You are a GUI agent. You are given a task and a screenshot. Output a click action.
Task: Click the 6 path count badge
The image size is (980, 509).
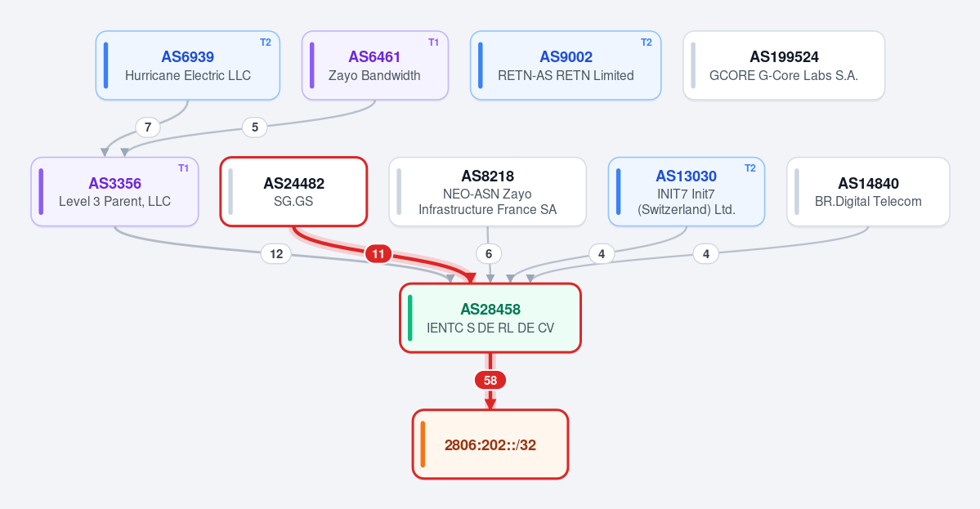click(489, 254)
